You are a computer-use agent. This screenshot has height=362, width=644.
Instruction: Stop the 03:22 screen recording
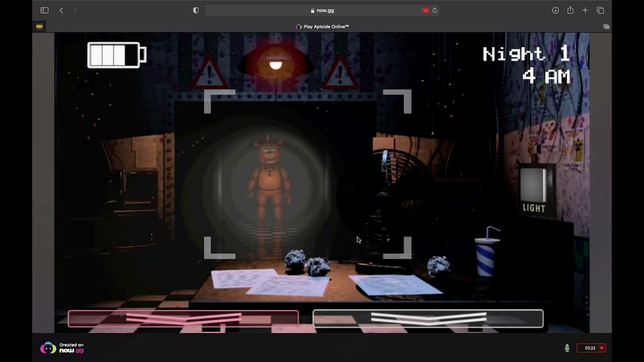pyautogui.click(x=592, y=348)
